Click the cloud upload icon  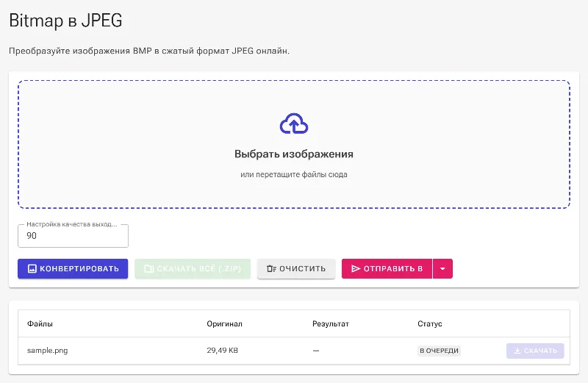coord(294,124)
